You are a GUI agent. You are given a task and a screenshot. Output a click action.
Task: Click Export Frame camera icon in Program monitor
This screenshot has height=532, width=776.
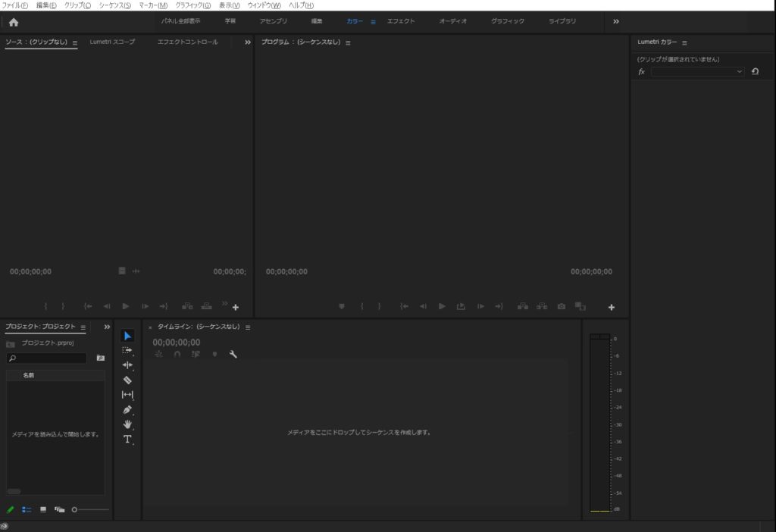[562, 307]
